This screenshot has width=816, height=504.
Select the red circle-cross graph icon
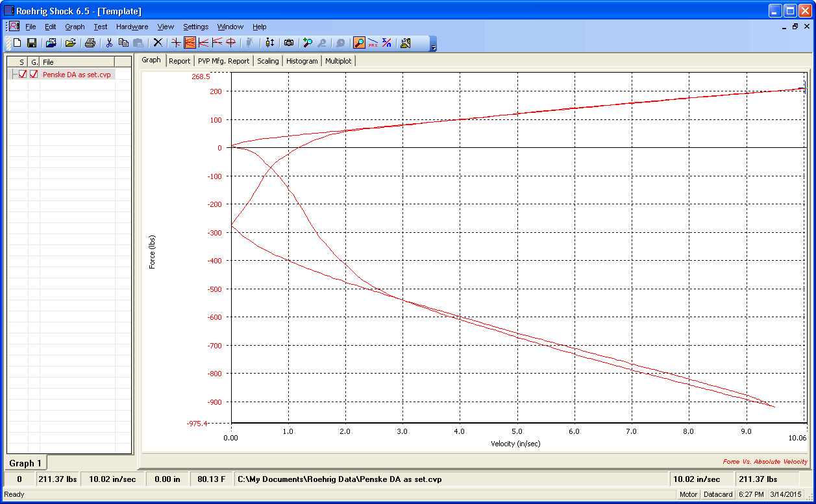pos(230,43)
